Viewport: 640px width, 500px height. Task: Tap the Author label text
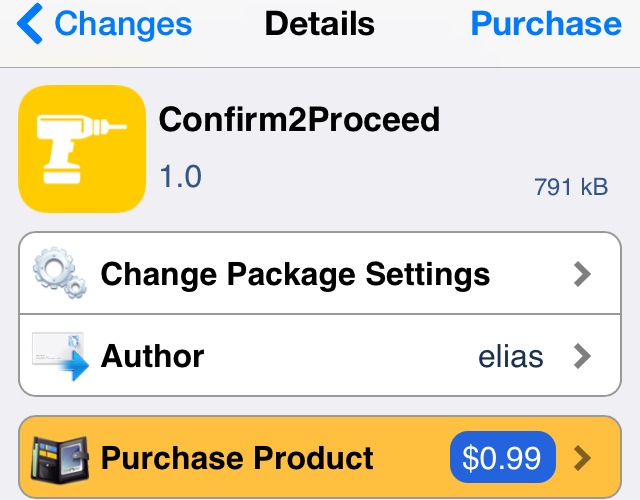tap(152, 356)
